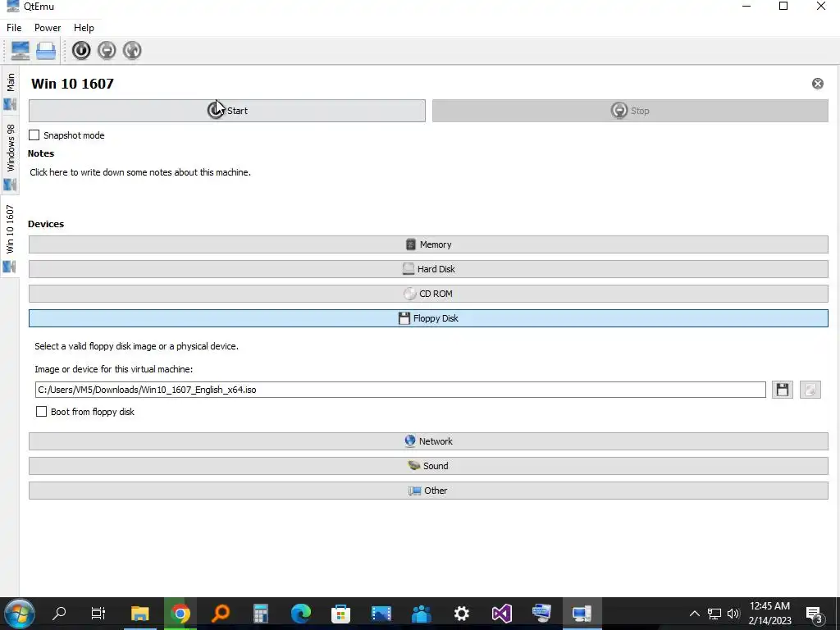840x630 pixels.
Task: Click the taskbar search magnifier
Action: coord(59,614)
